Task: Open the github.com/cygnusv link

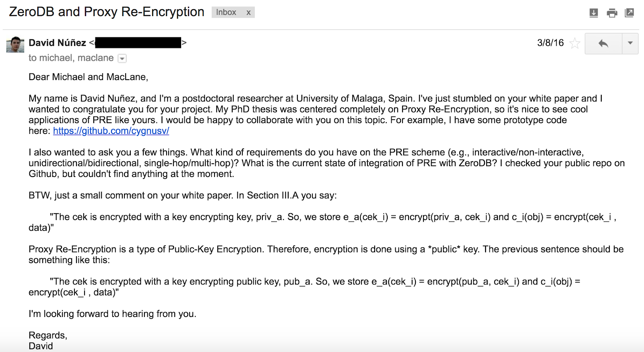Action: [x=111, y=131]
